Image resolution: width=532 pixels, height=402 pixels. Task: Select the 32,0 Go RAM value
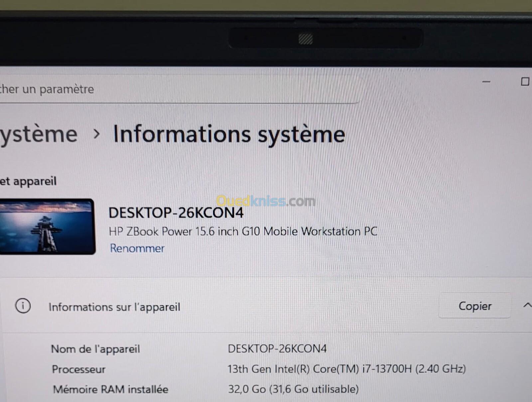(293, 389)
